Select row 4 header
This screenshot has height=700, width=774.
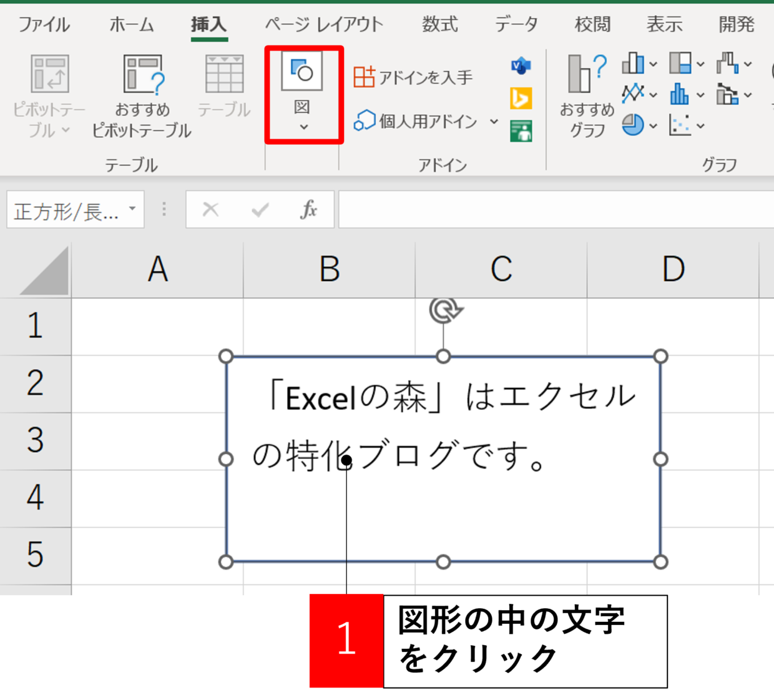[36, 498]
